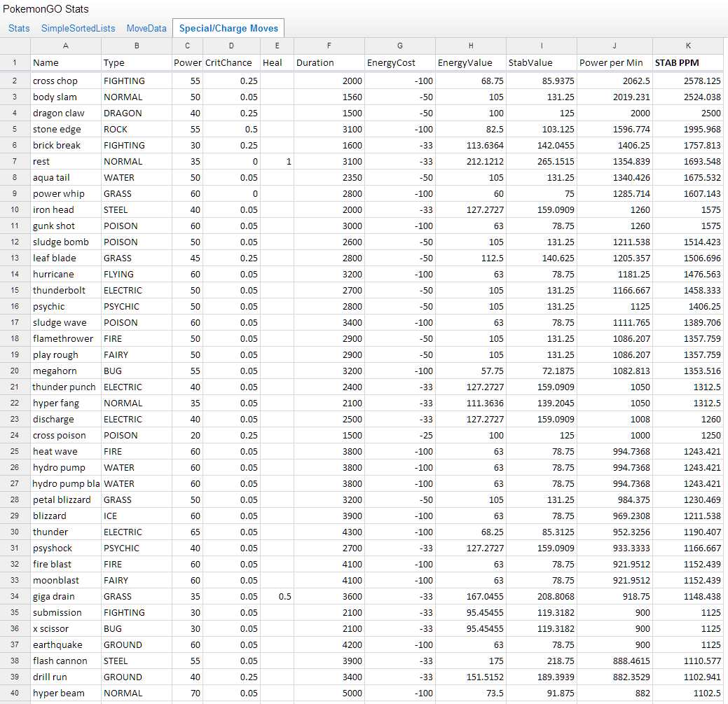The image size is (728, 704).
Task: Select the 'cross chop' cell
Action: [65, 81]
